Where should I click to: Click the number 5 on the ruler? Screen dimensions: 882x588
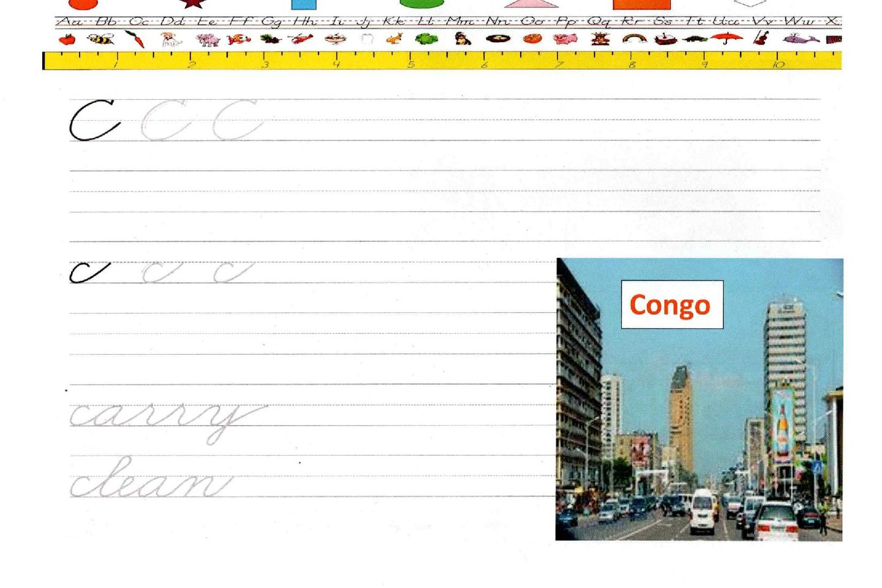tap(411, 64)
